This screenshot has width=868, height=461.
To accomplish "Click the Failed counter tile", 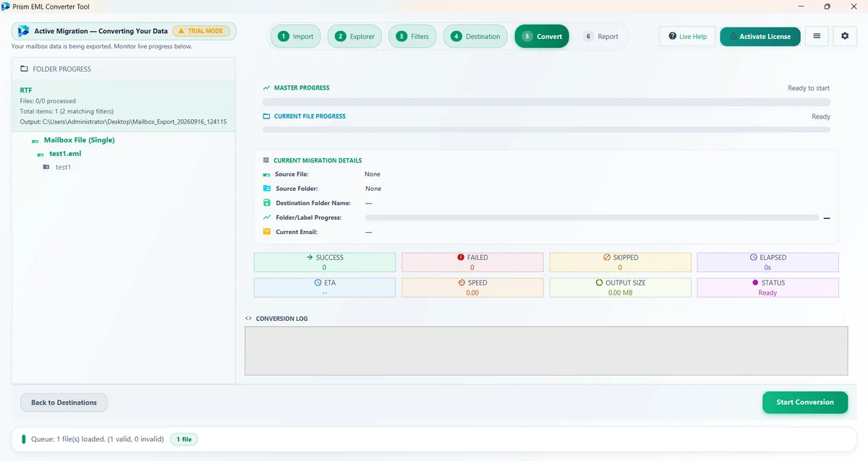I will (472, 262).
